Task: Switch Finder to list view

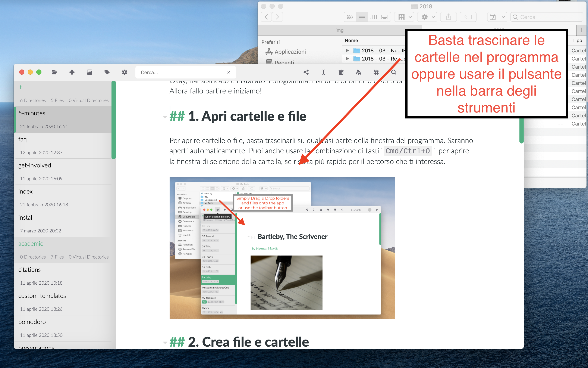Action: (362, 17)
